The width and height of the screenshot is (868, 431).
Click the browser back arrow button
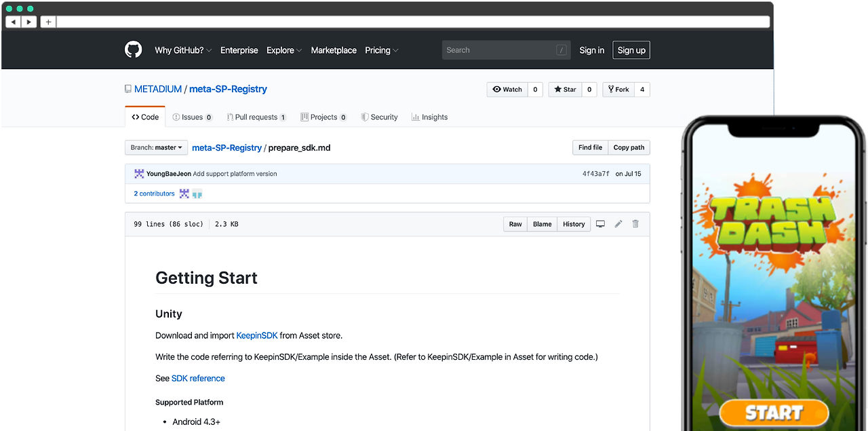click(x=13, y=22)
